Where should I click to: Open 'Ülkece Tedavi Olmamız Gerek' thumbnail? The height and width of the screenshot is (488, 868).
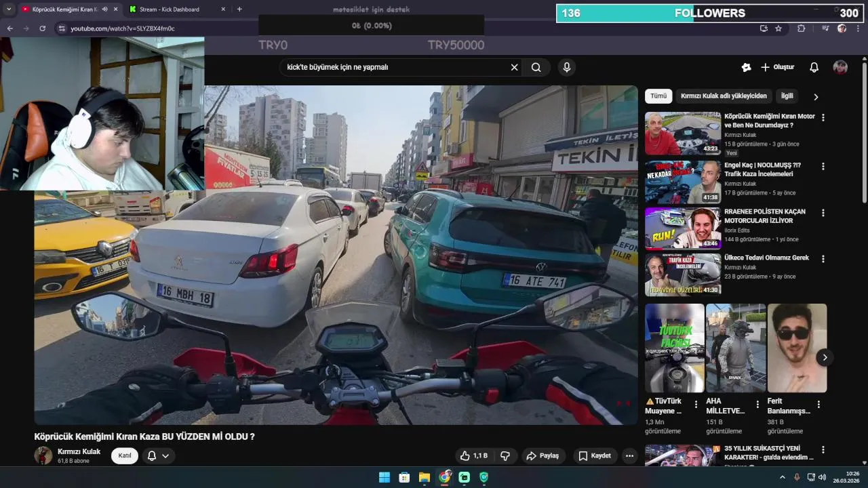[x=683, y=275]
